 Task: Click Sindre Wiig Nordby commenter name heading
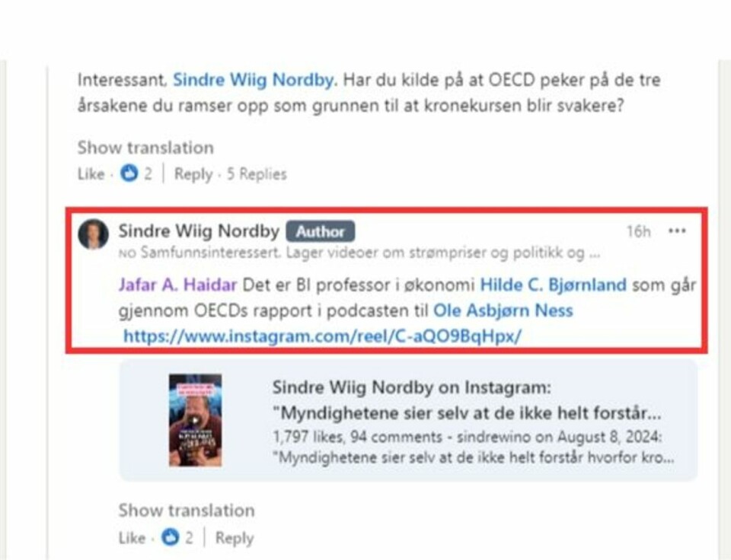click(199, 231)
